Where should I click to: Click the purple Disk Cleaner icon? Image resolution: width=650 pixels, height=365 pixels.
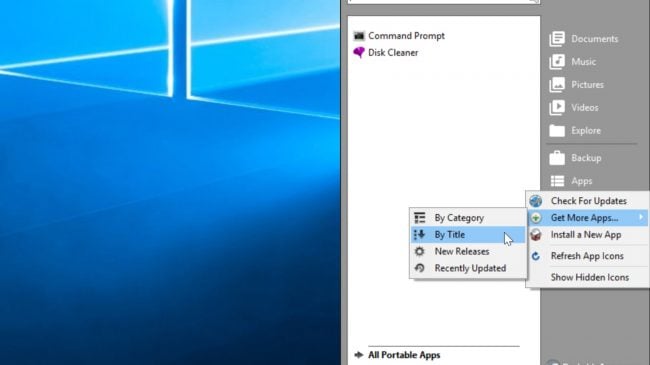[359, 53]
